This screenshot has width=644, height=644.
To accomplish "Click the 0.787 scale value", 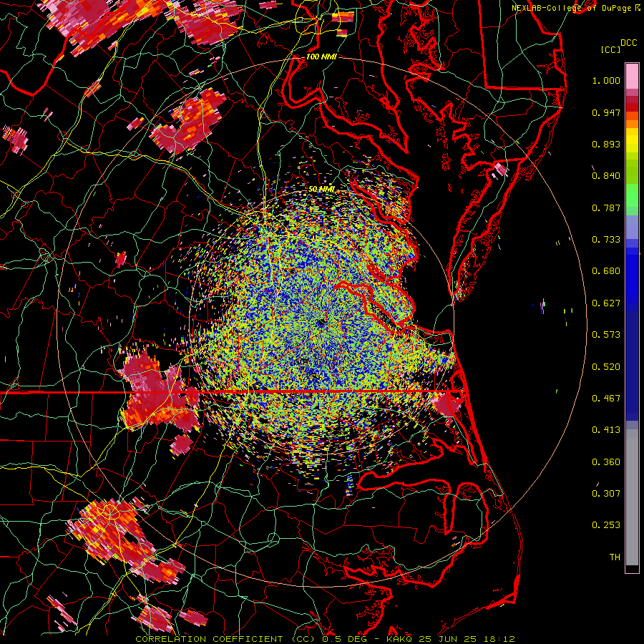I will (606, 208).
